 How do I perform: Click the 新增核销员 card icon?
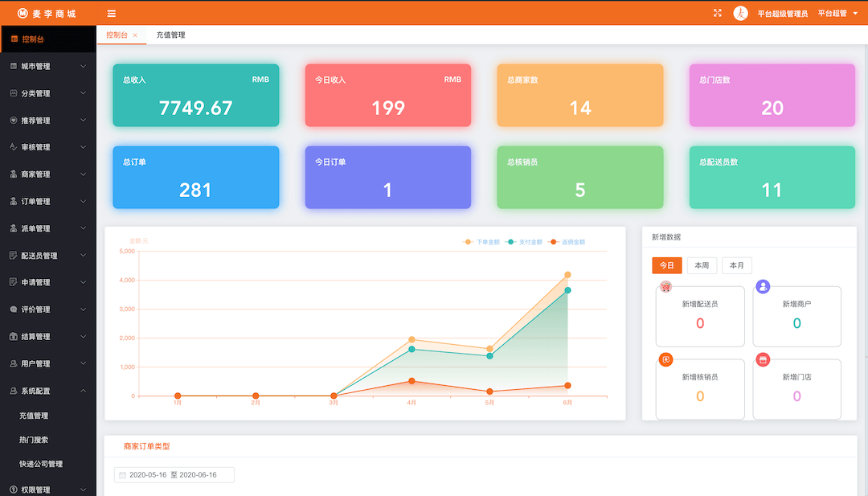pos(666,359)
